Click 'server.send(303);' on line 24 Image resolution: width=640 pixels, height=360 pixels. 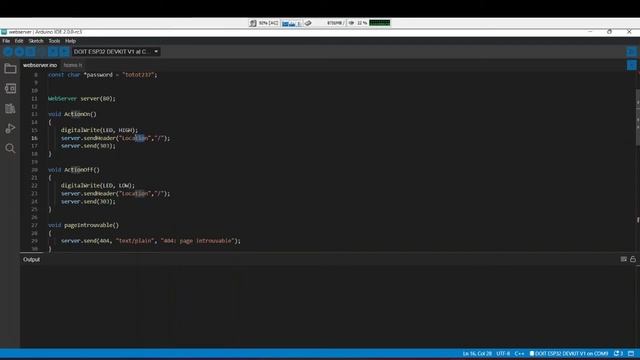click(x=88, y=201)
